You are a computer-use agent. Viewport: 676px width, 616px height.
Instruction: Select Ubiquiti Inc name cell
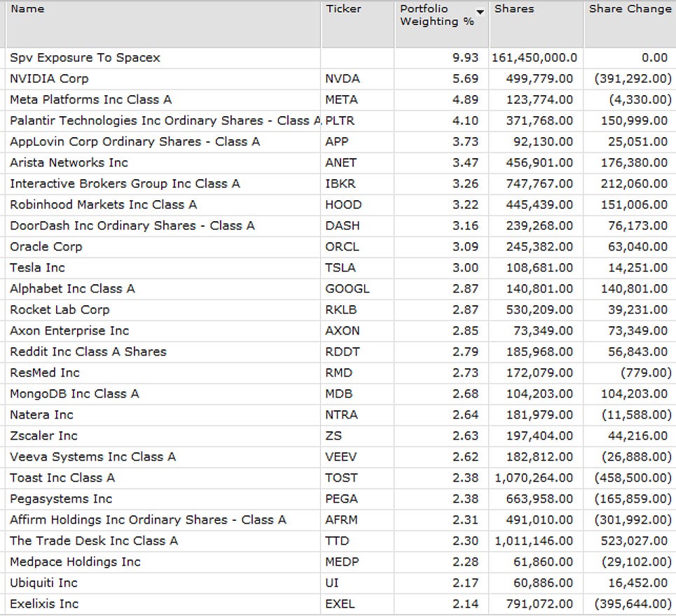pos(43,583)
